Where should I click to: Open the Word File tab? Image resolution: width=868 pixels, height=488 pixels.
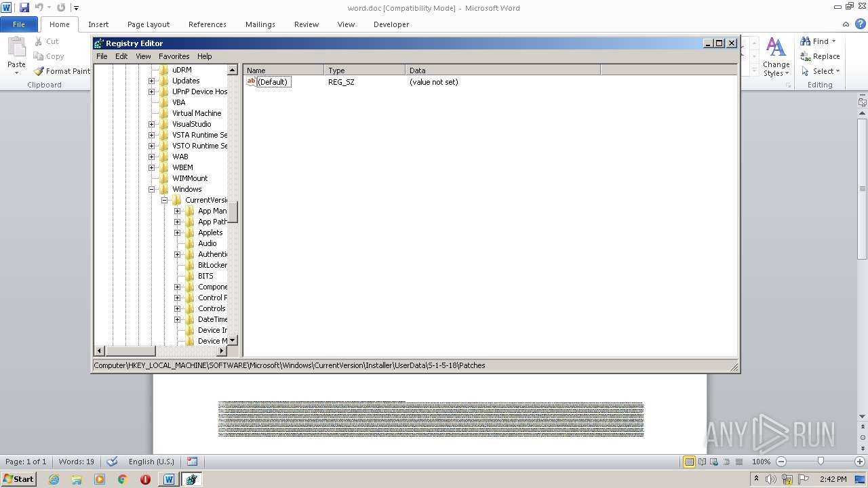(19, 24)
